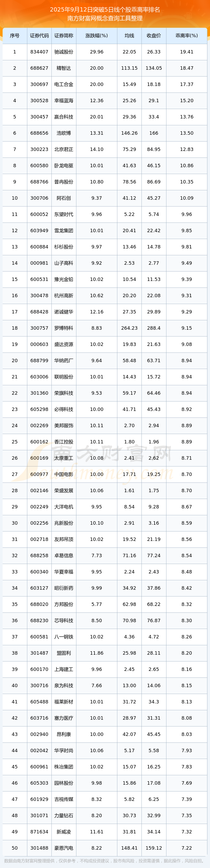Screen dimensions: 210x868
Task: Click stock name 豪恩汽电
Action: tap(64, 848)
